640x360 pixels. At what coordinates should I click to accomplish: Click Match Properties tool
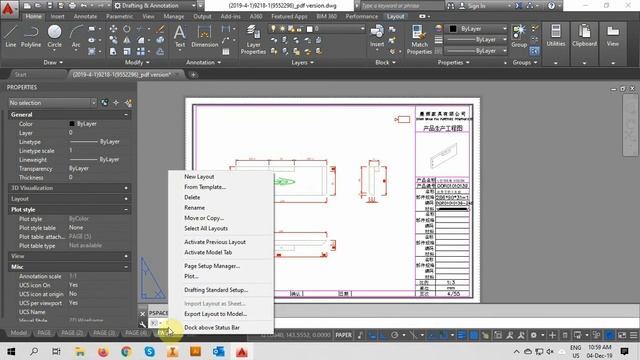click(x=419, y=39)
